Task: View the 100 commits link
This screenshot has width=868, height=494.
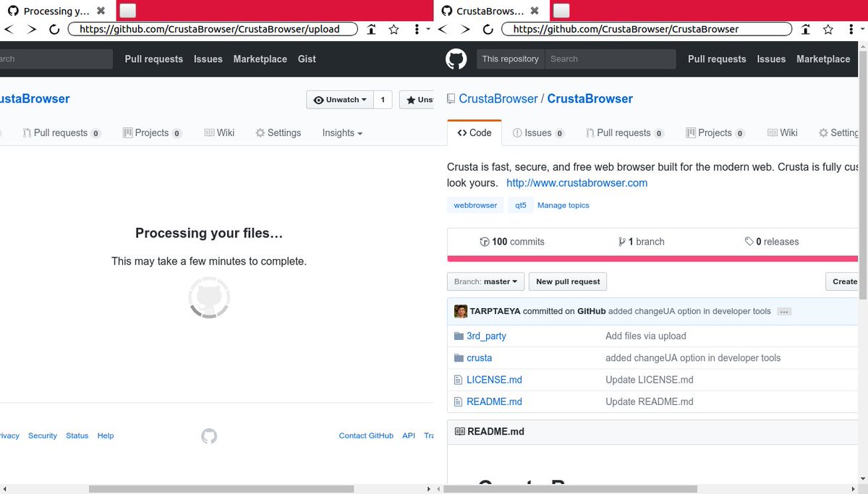Action: (x=512, y=242)
